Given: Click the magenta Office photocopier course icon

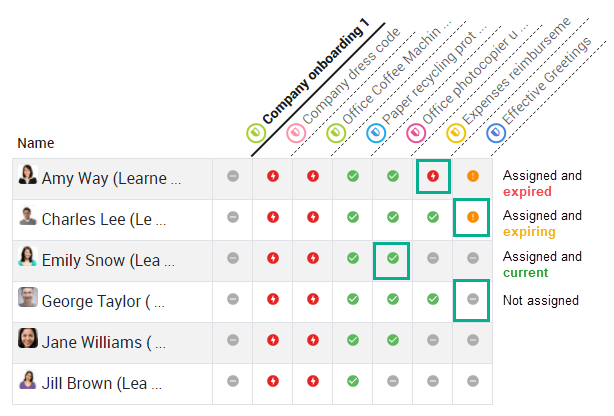Looking at the screenshot, I should 416,133.
